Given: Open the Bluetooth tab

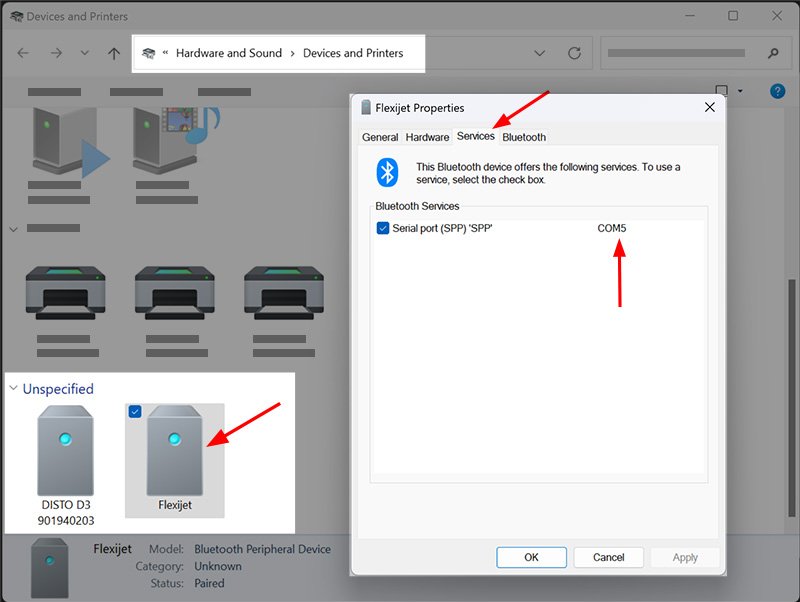Looking at the screenshot, I should coord(524,137).
